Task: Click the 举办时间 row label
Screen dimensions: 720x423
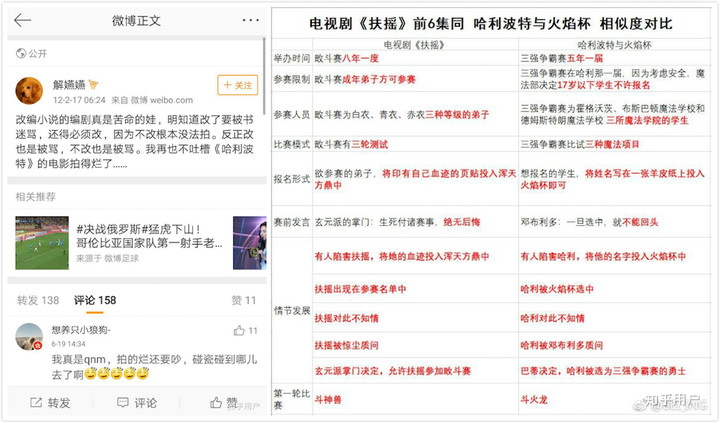Action: 292,58
